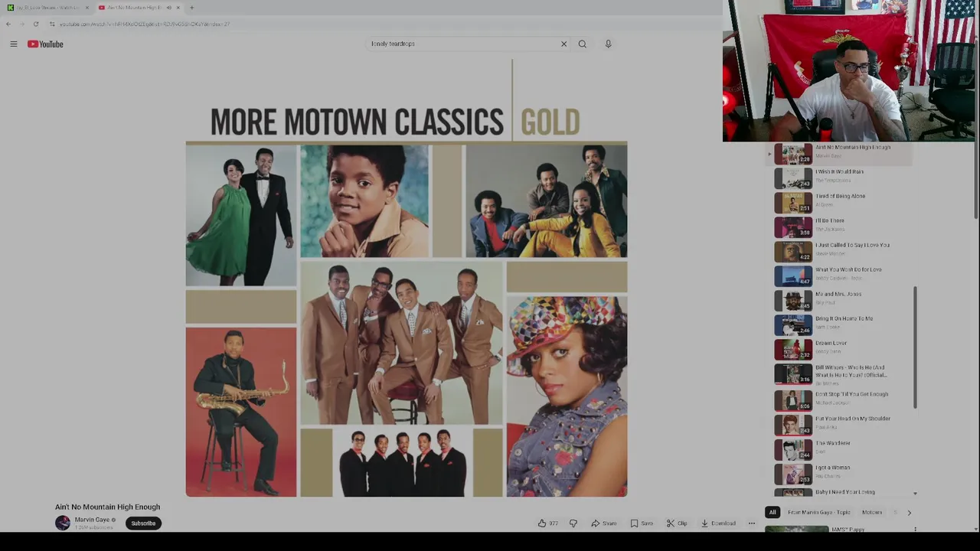Click the browser address bar URL
Viewport: 980px width, 551px height.
(x=145, y=24)
